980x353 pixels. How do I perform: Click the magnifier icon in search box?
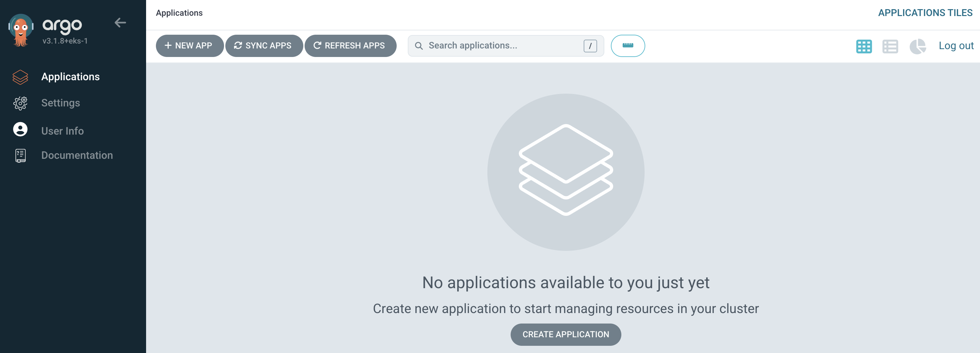[x=419, y=46]
